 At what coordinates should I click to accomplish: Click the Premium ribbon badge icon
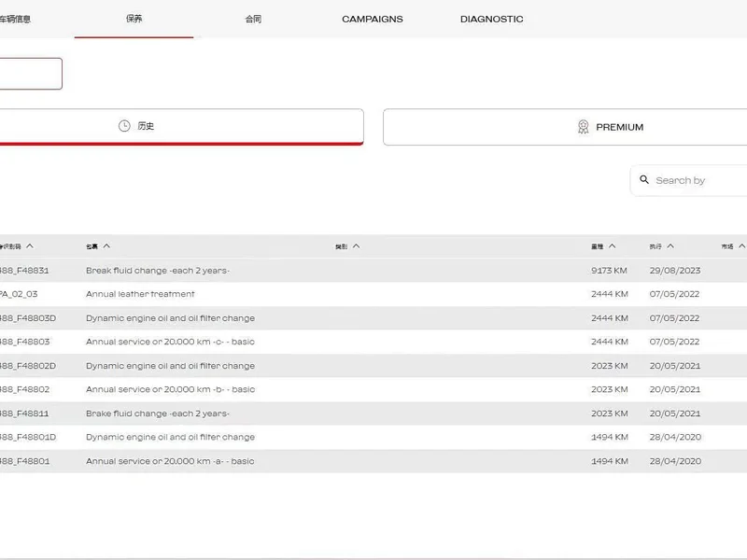tap(583, 127)
